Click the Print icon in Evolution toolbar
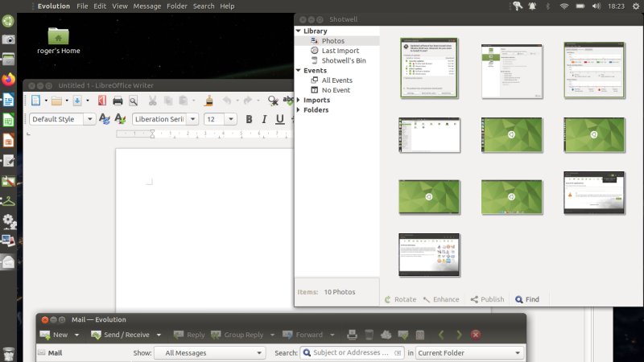This screenshot has height=362, width=644. coord(352,335)
